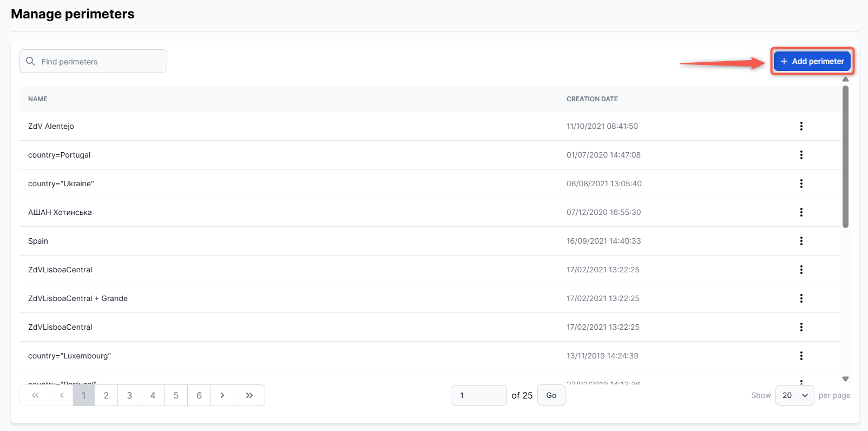Click the scroll down arrow of the table
This screenshot has width=868, height=431.
845,379
